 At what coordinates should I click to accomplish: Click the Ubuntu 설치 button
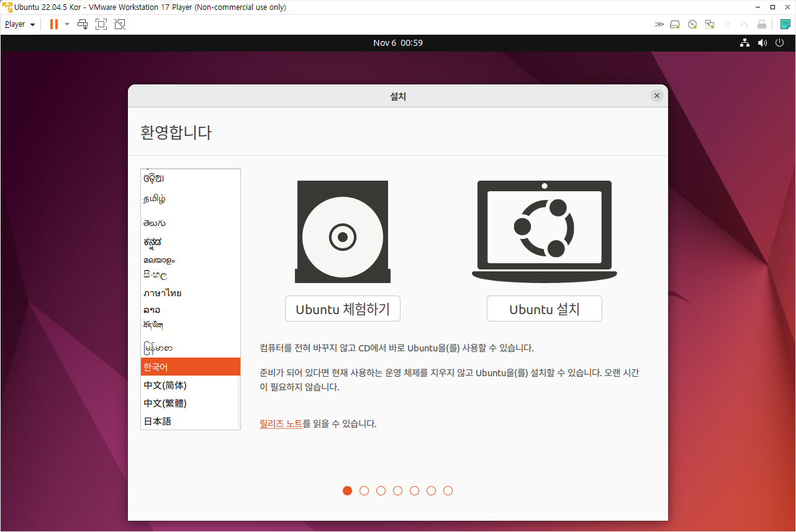tap(545, 309)
